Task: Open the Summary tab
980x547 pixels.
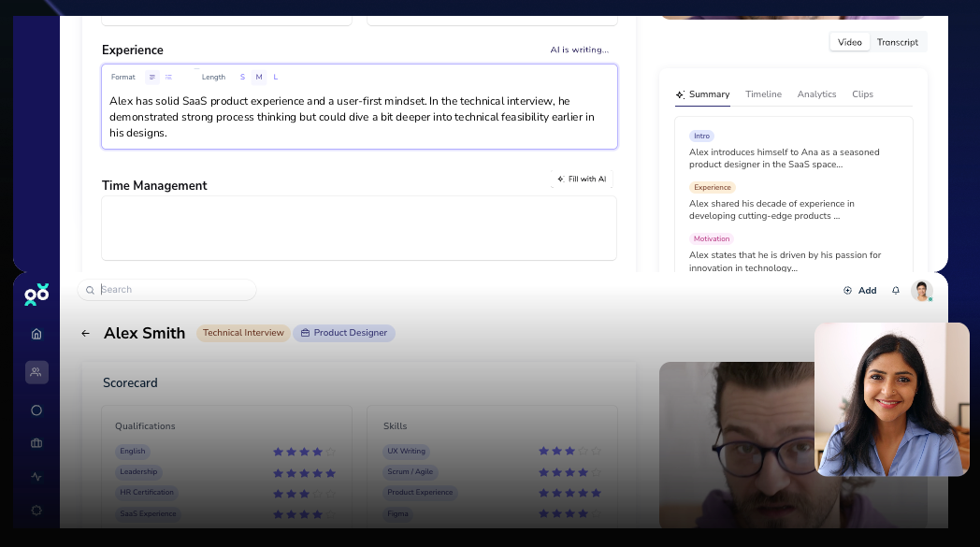Action: (702, 94)
